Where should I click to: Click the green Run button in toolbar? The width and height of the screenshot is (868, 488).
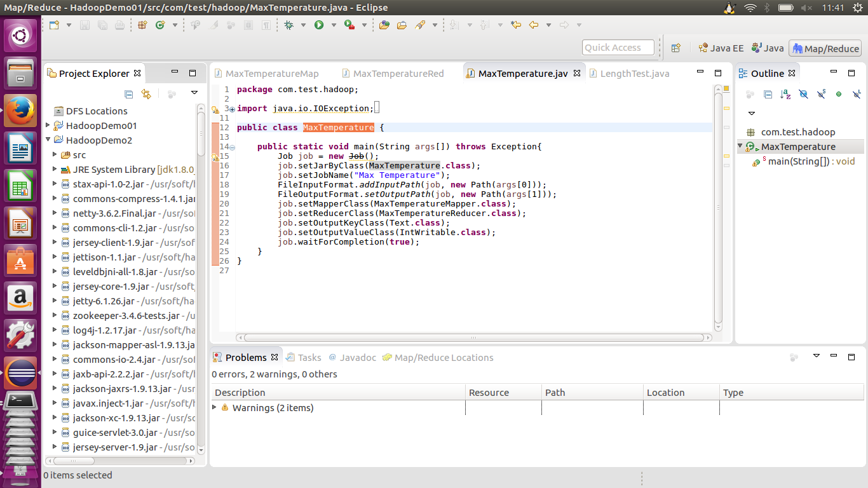(319, 25)
